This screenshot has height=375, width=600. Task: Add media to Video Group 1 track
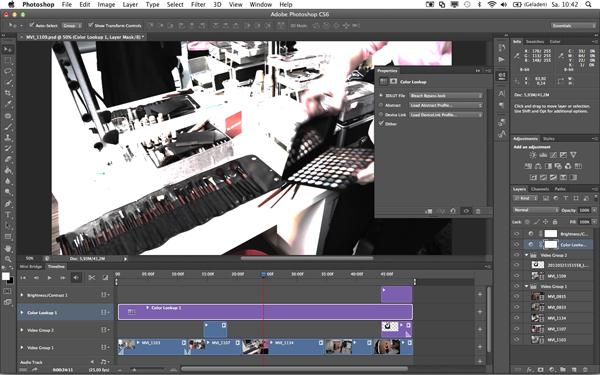coord(480,347)
